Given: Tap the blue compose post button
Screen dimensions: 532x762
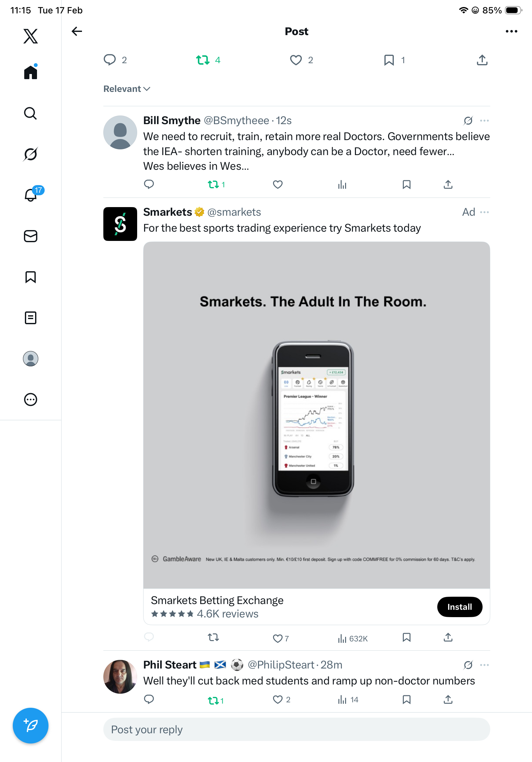Looking at the screenshot, I should 31,726.
